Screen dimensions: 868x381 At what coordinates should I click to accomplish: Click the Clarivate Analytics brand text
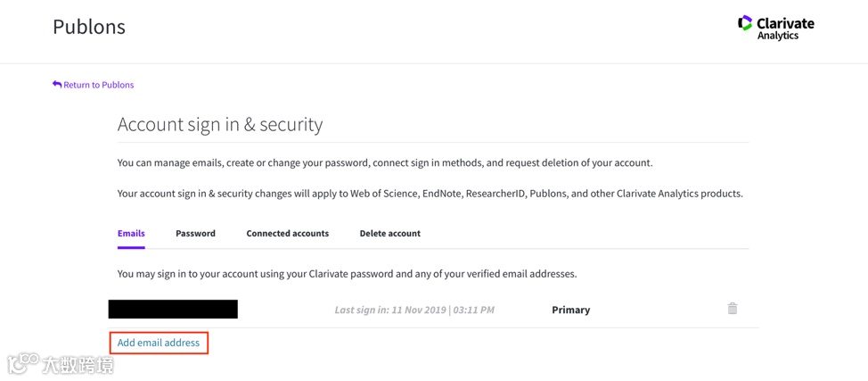coord(785,28)
